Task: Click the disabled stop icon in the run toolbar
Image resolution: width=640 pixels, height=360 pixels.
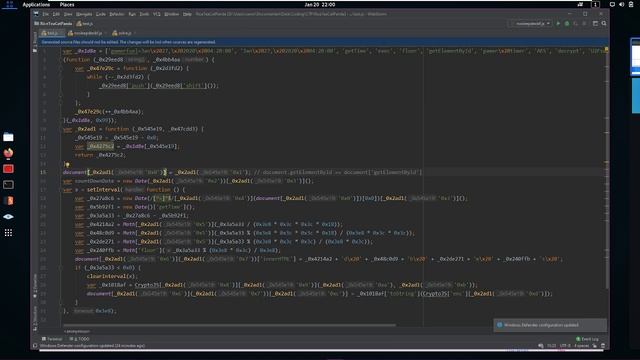Action: pyautogui.click(x=584, y=24)
